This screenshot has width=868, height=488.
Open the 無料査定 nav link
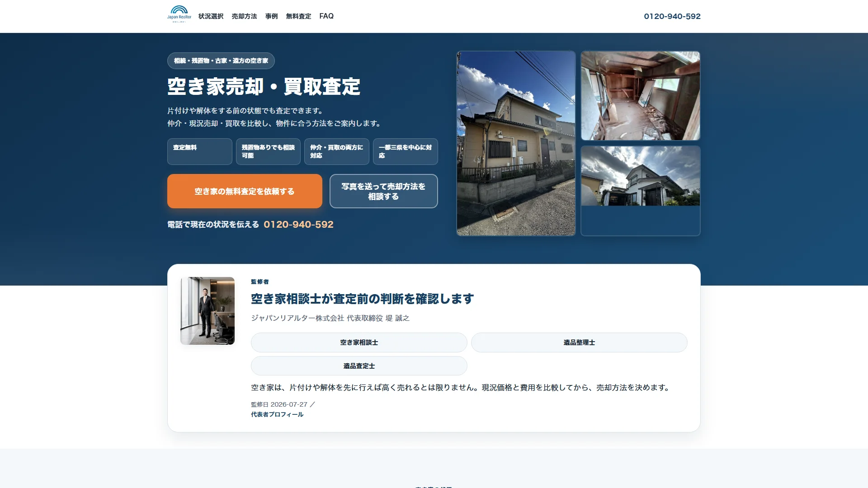pos(298,16)
